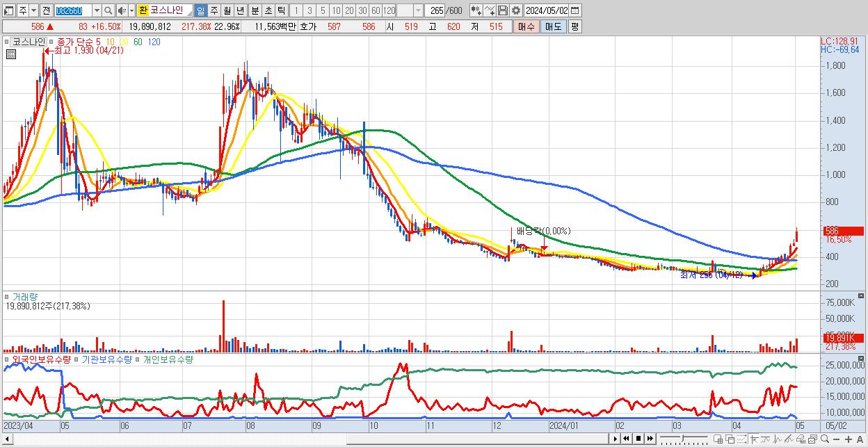The height and width of the screenshot is (447, 868).
Task: Select the 년 (yearly) period toggle
Action: tap(240, 10)
